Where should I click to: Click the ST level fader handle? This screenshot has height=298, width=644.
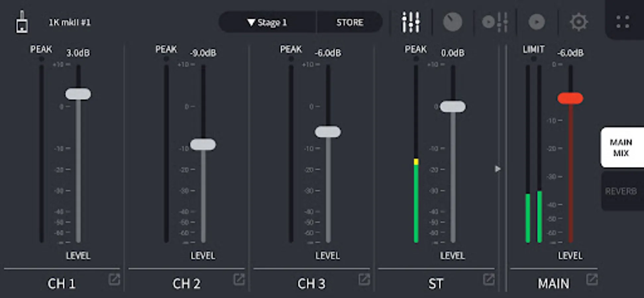tap(453, 106)
